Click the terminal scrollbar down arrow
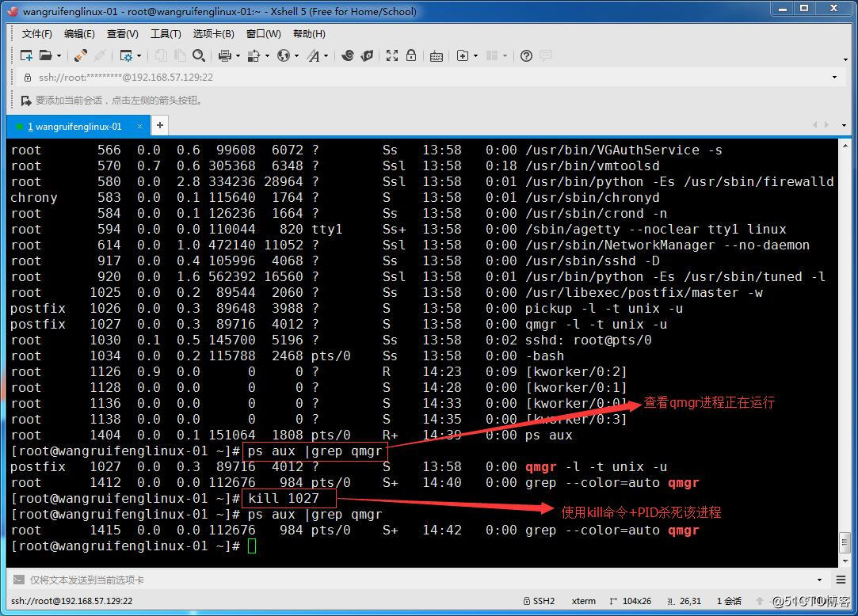Viewport: 858px width, 616px height. click(845, 561)
